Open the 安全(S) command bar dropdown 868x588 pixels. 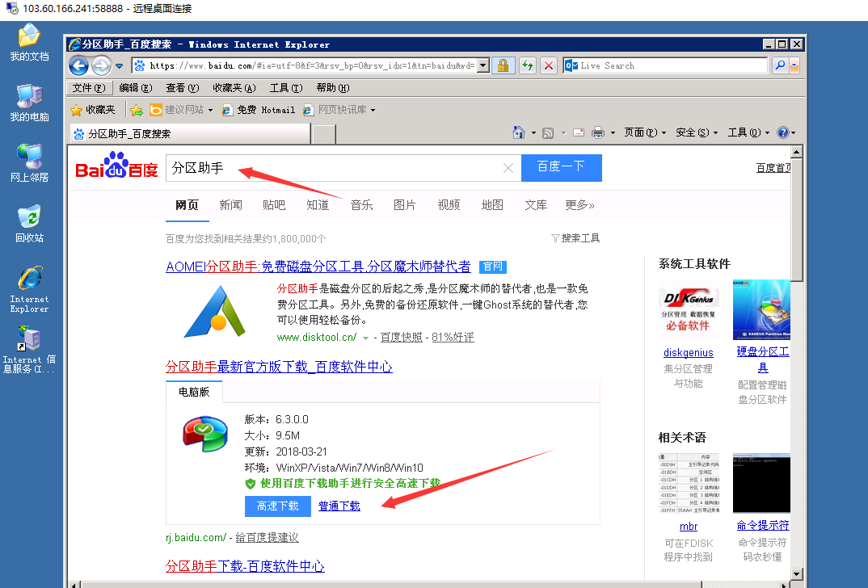[x=697, y=132]
